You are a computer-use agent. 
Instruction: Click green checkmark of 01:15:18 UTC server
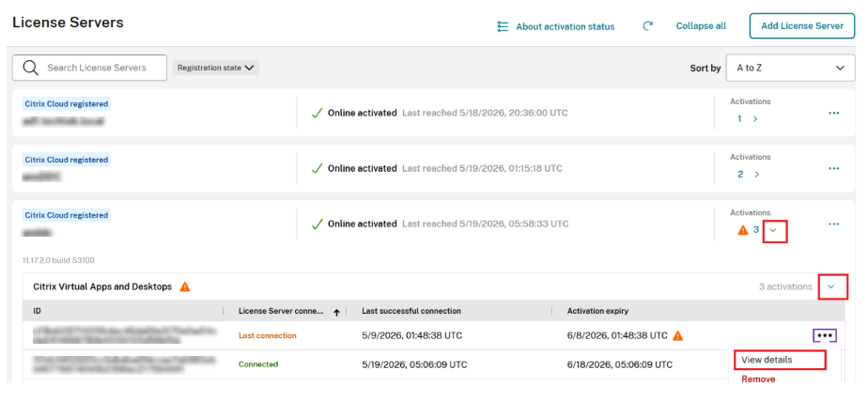pos(318,169)
